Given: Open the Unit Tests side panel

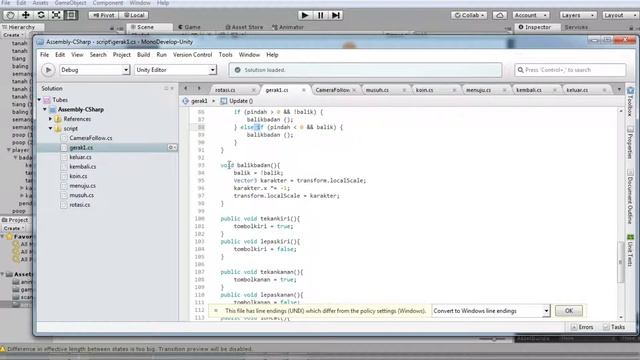Looking at the screenshot, I should [630, 251].
